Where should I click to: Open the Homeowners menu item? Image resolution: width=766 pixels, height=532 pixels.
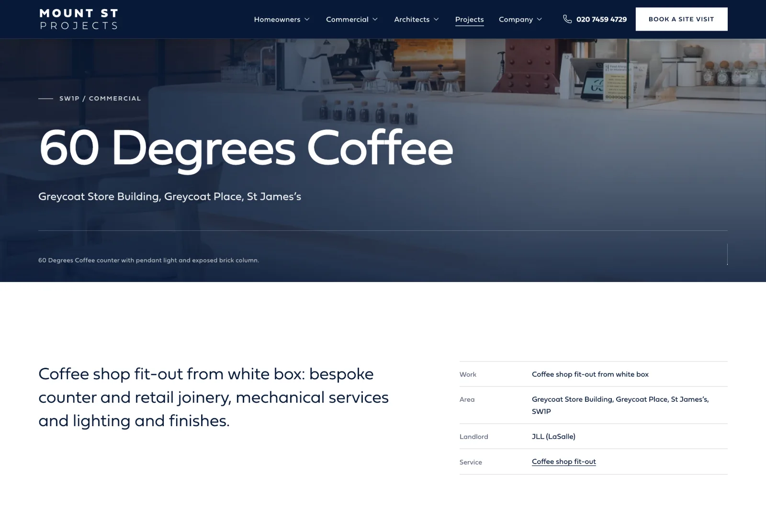tap(277, 20)
